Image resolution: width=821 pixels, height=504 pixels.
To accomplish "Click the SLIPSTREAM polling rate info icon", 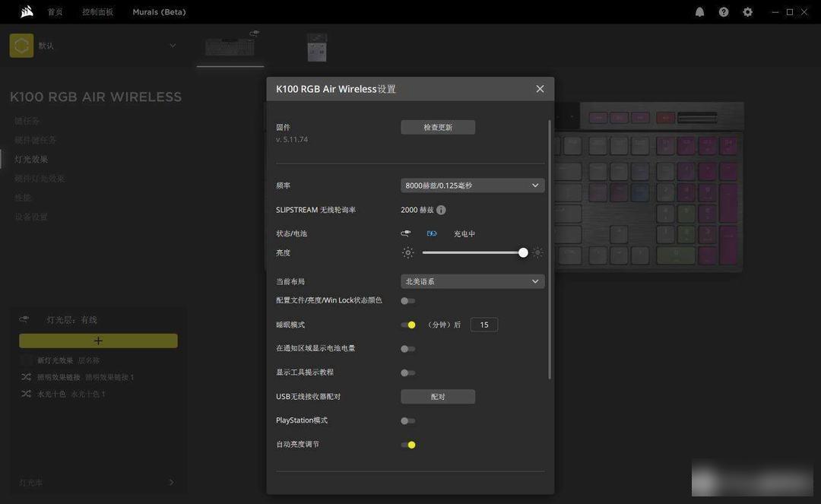I will [x=442, y=210].
